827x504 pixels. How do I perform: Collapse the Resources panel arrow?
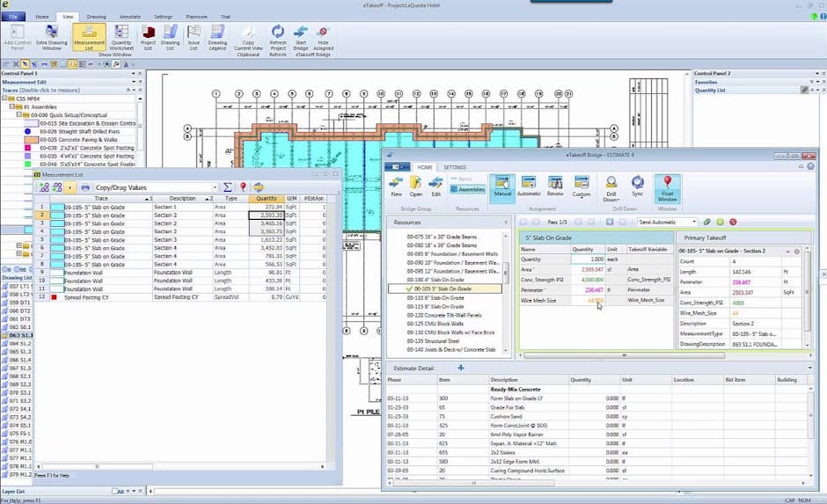[x=505, y=223]
